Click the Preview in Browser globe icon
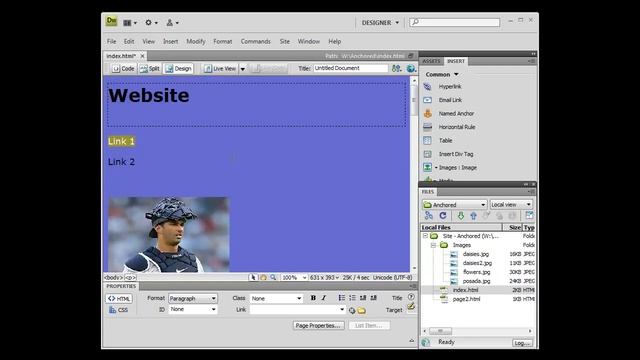The width and height of the screenshot is (640, 360). [411, 69]
